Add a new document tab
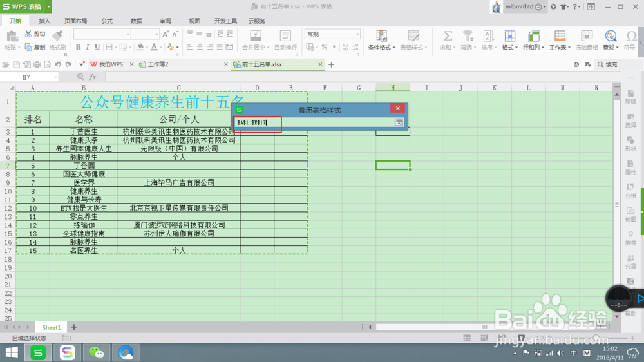 (x=332, y=64)
